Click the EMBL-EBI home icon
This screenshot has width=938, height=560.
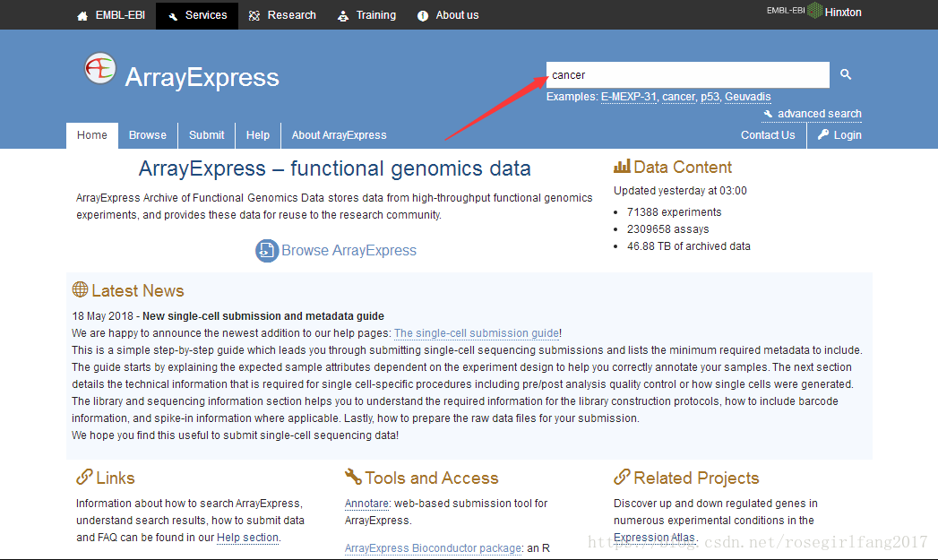[x=82, y=15]
